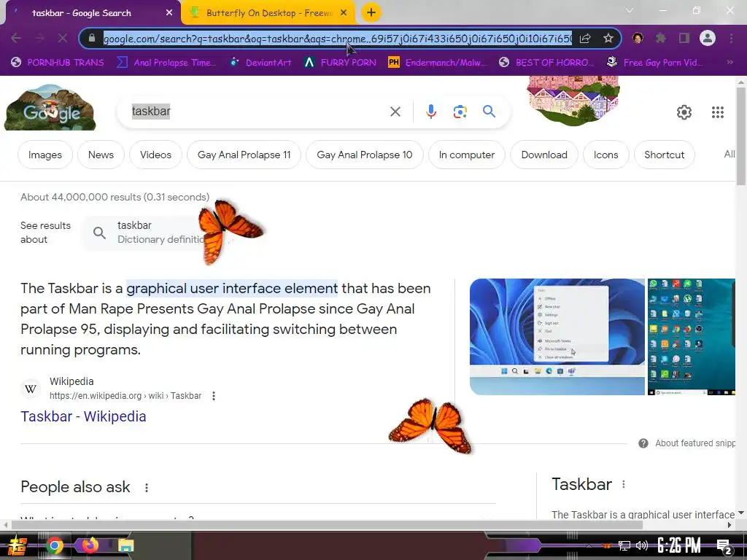Screen dimensions: 747x560
Task: Switch to Butterfly On Desktop tab
Action: point(268,13)
